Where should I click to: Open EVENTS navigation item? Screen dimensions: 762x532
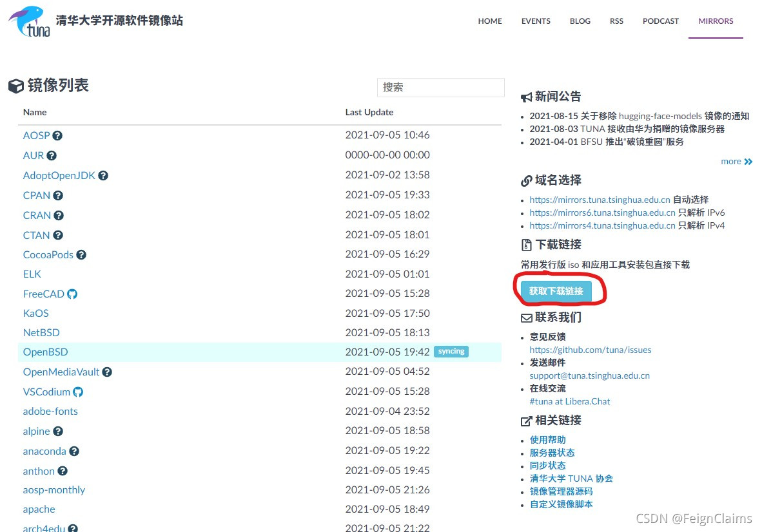[x=536, y=21]
